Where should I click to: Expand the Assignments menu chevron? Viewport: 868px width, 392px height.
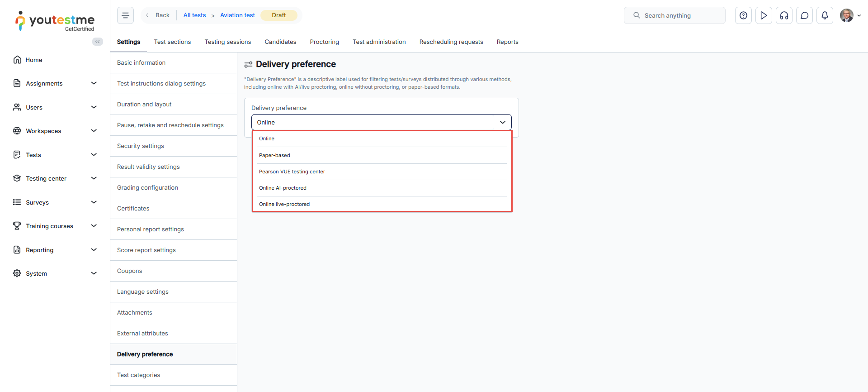click(x=94, y=83)
